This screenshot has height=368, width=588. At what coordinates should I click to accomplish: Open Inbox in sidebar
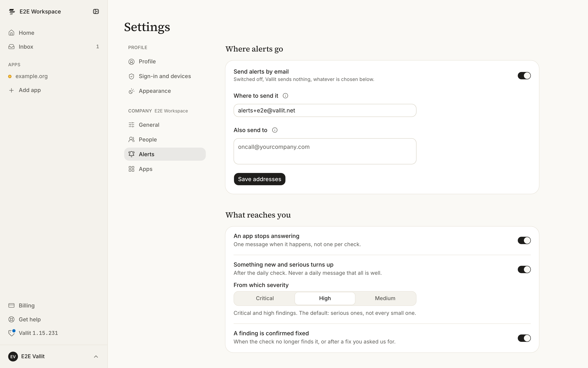click(54, 46)
